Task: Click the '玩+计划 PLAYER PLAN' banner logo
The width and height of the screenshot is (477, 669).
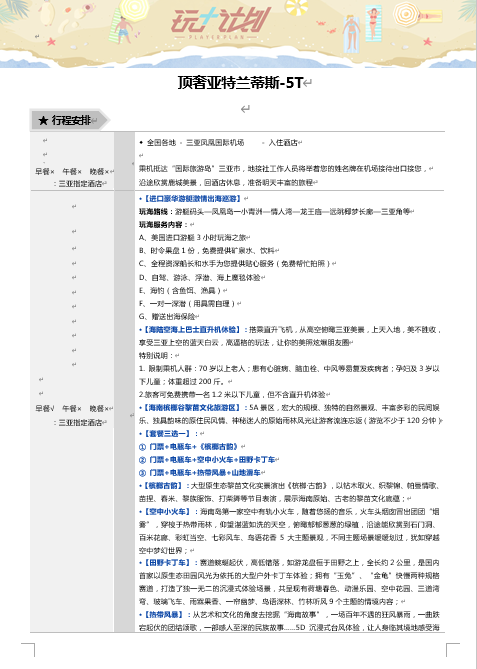Action: [x=221, y=23]
